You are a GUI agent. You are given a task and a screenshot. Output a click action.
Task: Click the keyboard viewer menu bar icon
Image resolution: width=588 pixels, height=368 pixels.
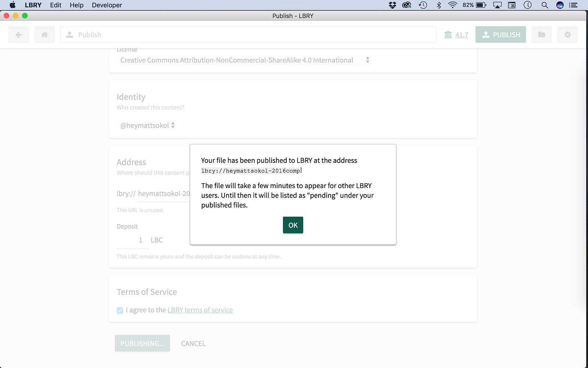(512, 5)
